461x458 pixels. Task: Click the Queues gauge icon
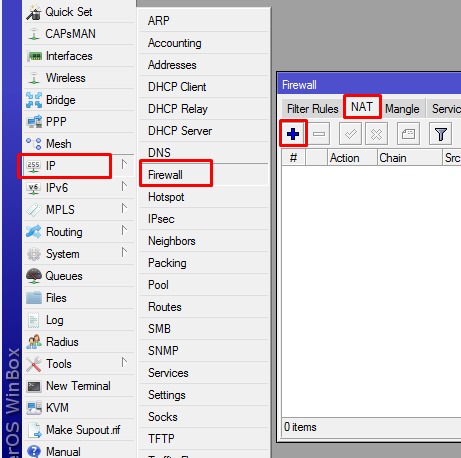tap(34, 276)
